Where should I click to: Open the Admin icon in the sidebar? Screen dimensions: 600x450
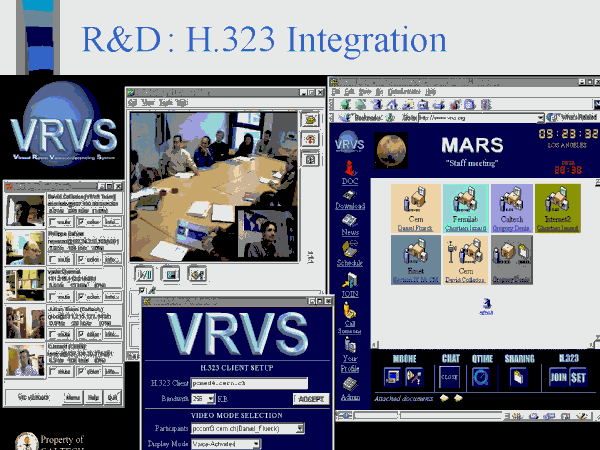coord(350,384)
